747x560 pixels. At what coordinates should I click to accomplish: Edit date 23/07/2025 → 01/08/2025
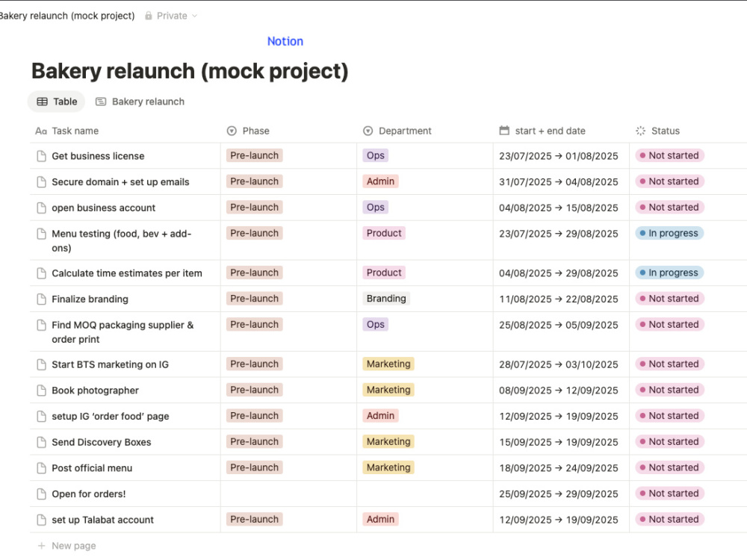point(558,156)
